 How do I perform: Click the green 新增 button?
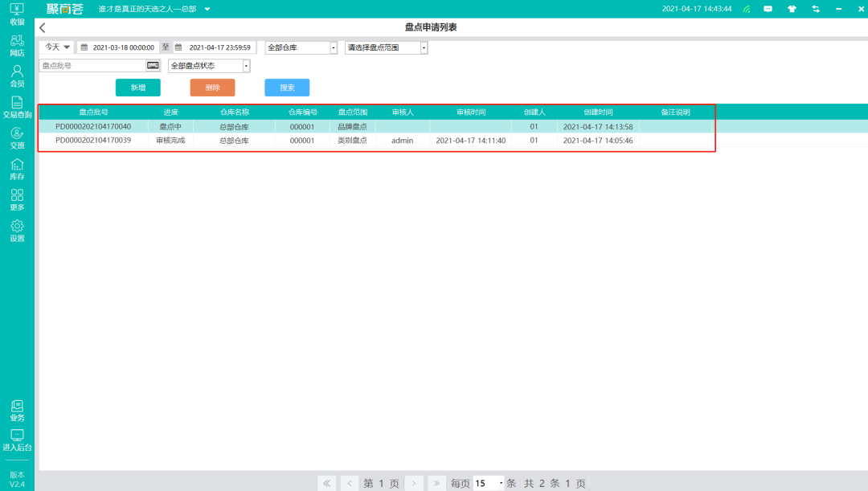pyautogui.click(x=138, y=88)
